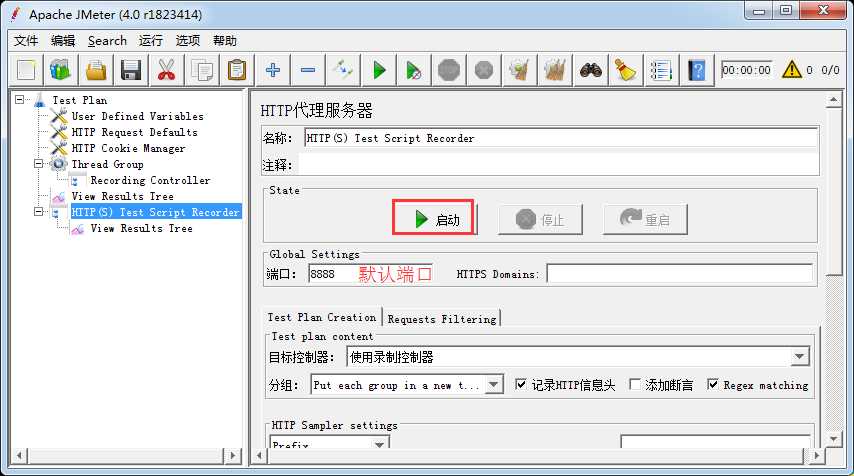The width and height of the screenshot is (854, 476).
Task: Open the Search menu
Action: coord(107,41)
